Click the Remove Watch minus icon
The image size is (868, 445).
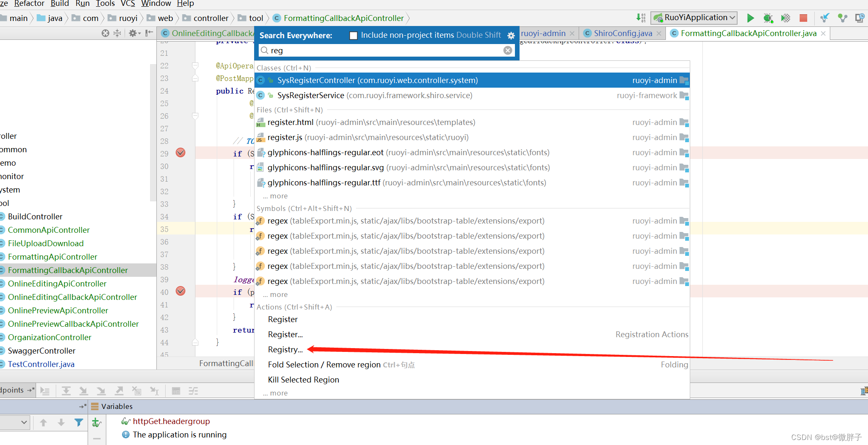coord(97,438)
